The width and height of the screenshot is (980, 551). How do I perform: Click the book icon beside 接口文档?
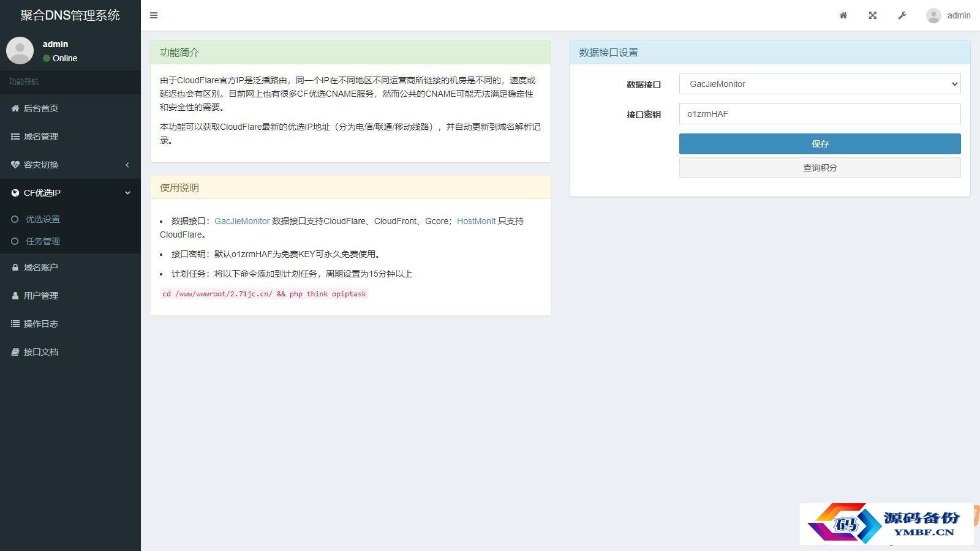[15, 352]
